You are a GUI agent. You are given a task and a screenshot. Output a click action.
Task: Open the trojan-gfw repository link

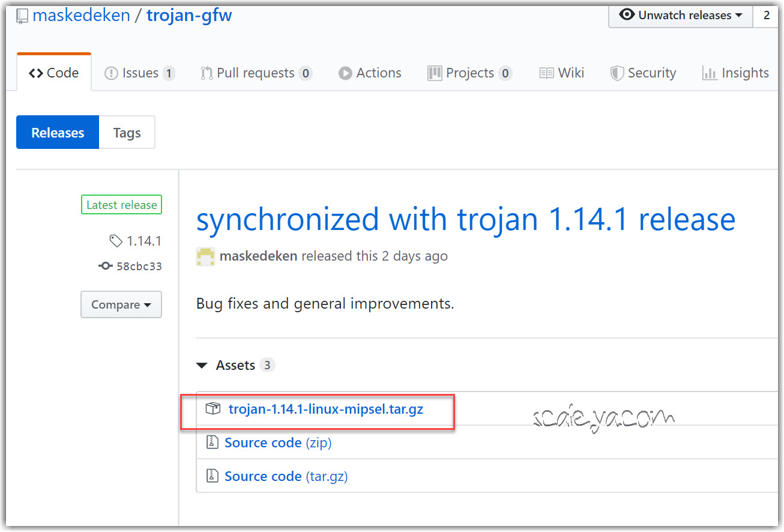coord(189,15)
